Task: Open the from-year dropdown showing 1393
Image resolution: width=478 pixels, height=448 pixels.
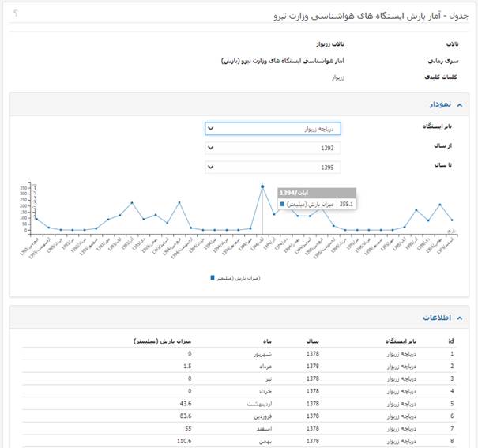Action: pyautogui.click(x=273, y=148)
